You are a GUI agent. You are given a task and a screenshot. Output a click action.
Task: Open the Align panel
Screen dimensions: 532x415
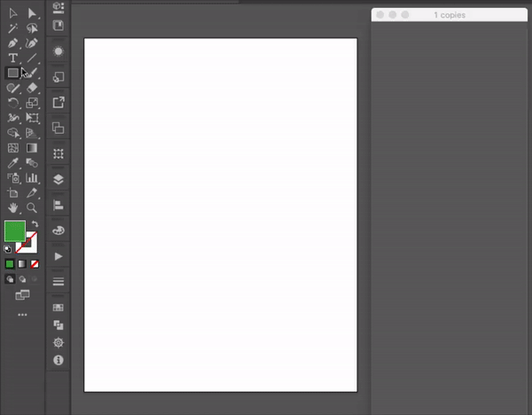[59, 205]
